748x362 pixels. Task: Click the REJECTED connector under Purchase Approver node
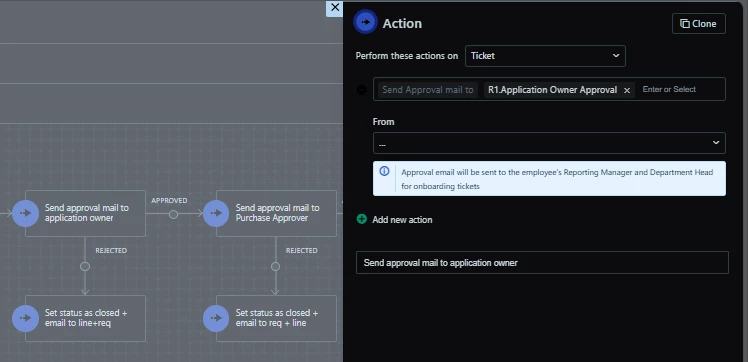click(x=275, y=267)
